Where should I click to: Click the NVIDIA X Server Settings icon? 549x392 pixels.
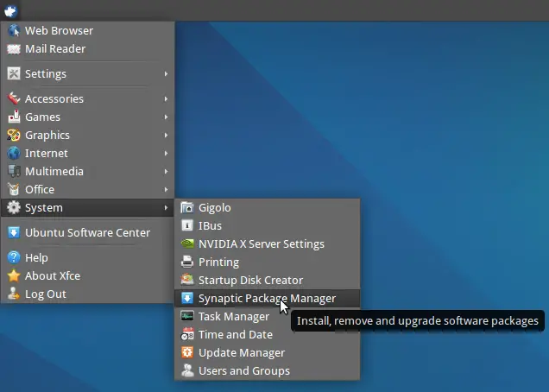(x=187, y=243)
